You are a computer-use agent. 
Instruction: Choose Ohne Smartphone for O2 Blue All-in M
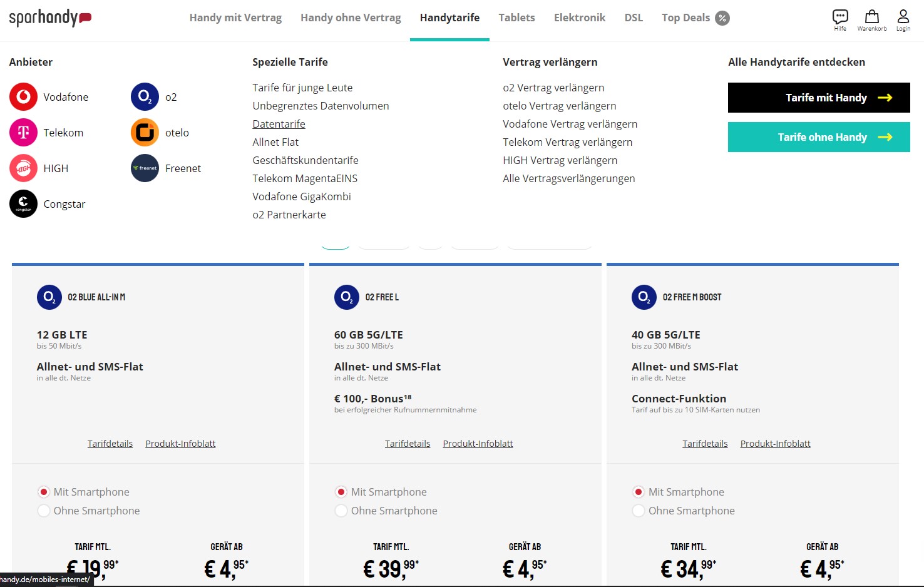[x=44, y=511]
